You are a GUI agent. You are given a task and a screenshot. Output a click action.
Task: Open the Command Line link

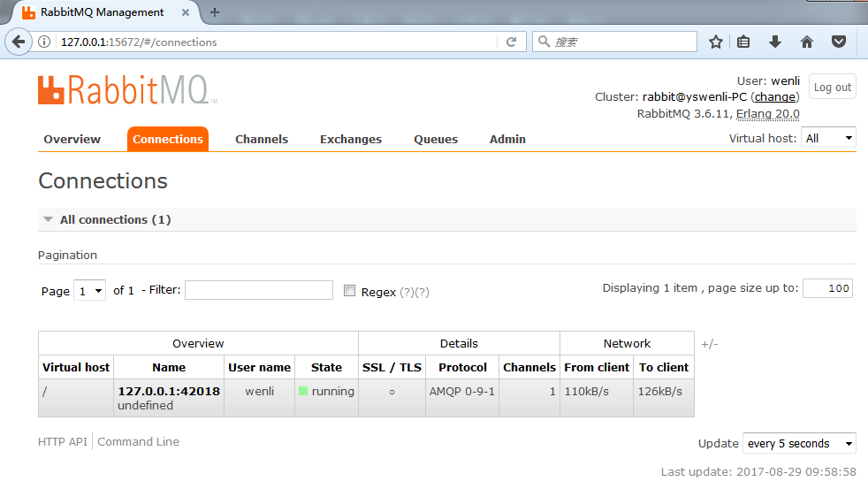[139, 442]
